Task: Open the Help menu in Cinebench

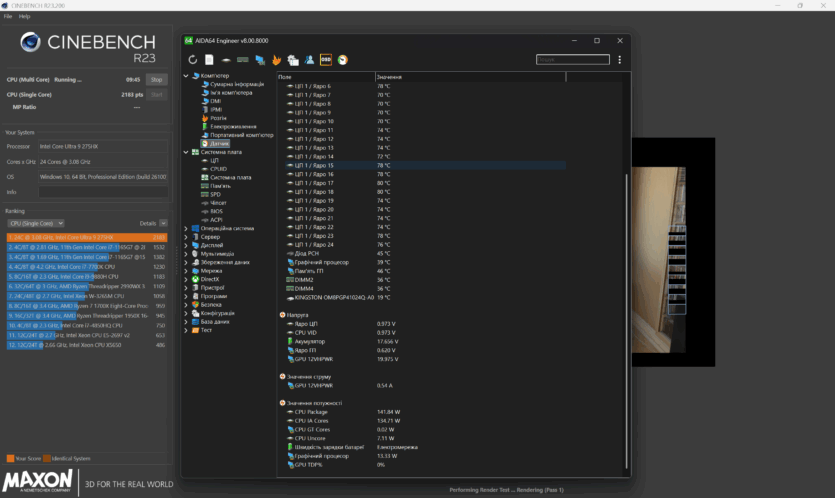Action: pyautogui.click(x=24, y=17)
